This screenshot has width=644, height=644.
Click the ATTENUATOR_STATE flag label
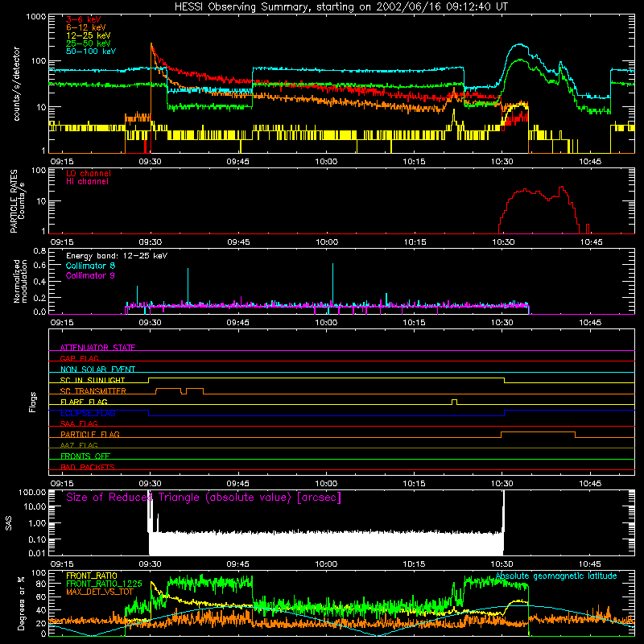point(97,348)
